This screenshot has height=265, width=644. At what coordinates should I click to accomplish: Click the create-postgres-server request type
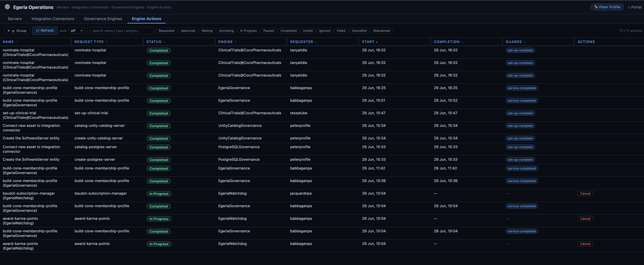pos(95,159)
